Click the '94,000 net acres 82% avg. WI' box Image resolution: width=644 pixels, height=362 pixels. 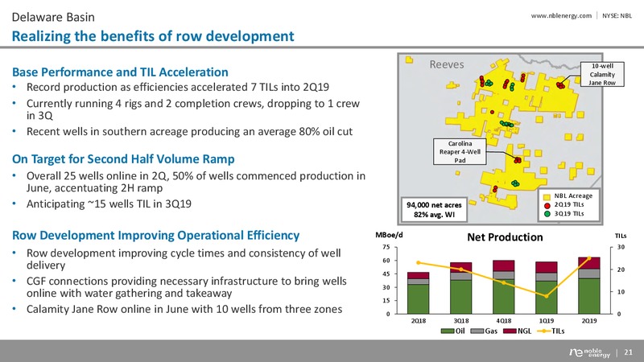click(434, 209)
